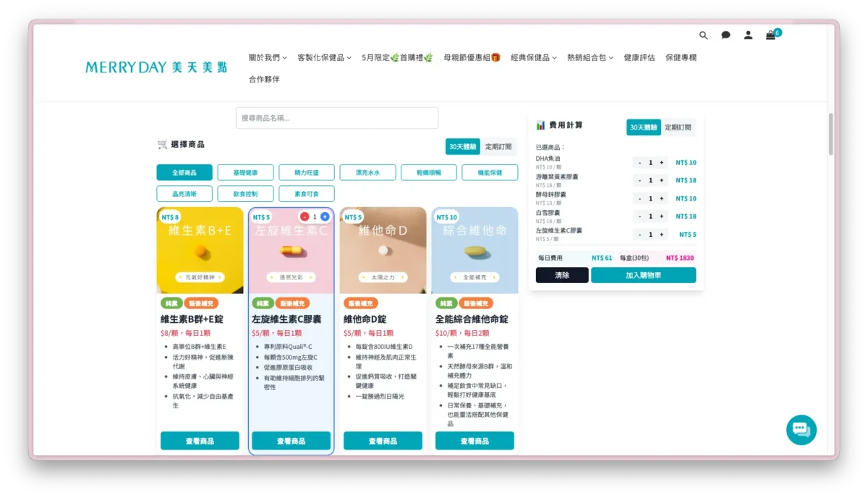Filter by 漂亮水水 category
The height and width of the screenshot is (498, 868).
coord(367,172)
